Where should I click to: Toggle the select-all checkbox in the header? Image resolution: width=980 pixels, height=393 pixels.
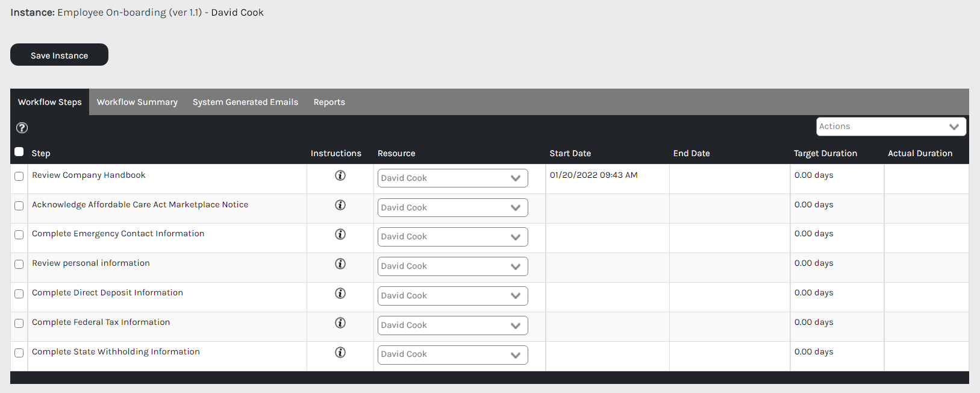[19, 152]
